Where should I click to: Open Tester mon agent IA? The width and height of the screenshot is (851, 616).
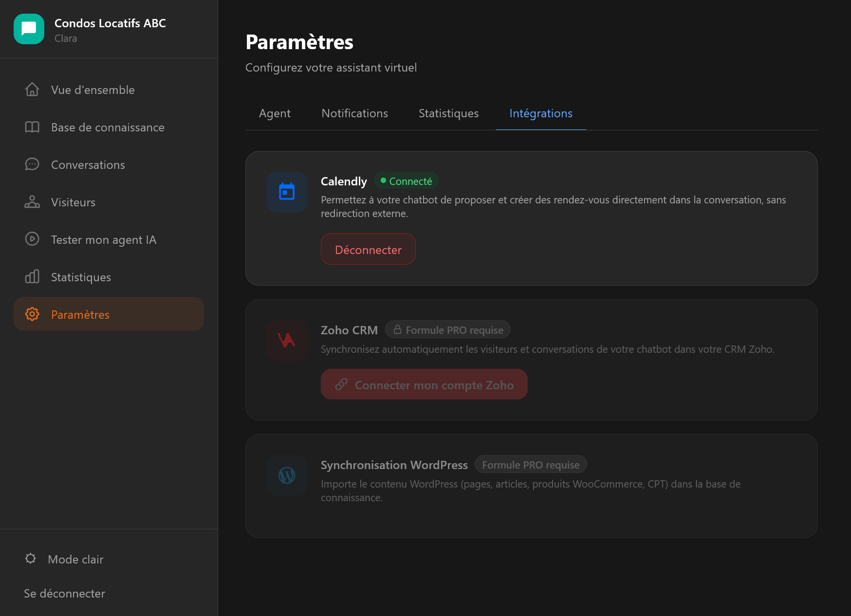(109, 239)
